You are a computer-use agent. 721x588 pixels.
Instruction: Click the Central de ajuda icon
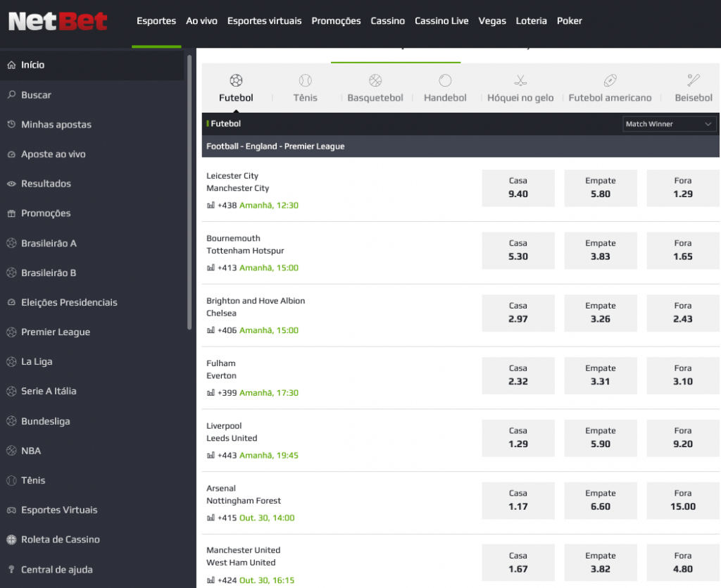click(11, 569)
